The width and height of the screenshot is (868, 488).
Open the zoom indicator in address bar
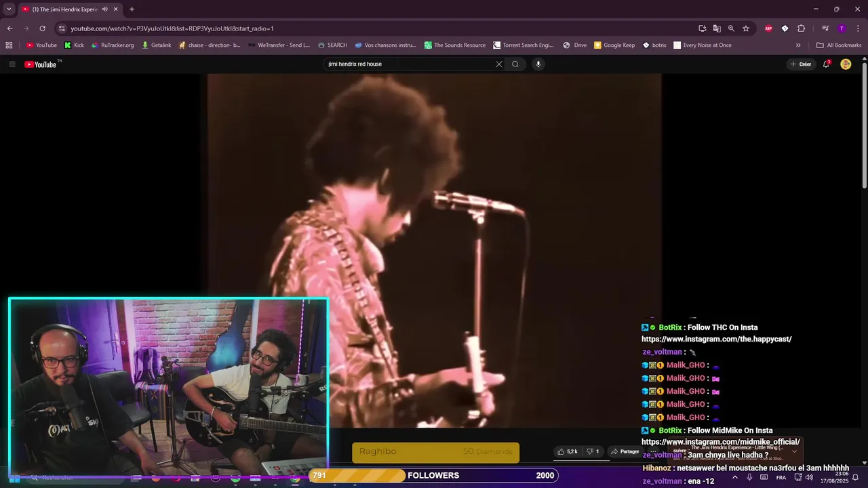point(731,28)
